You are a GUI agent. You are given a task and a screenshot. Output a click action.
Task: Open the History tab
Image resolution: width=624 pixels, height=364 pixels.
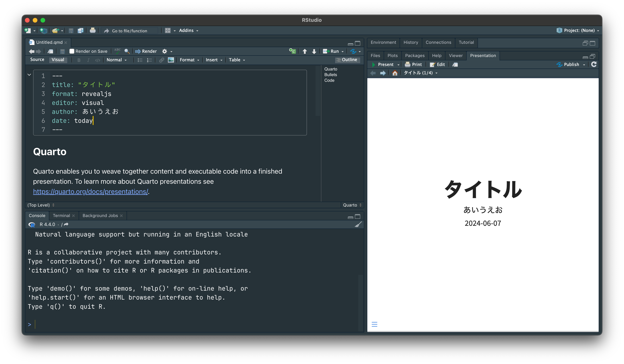pyautogui.click(x=411, y=42)
